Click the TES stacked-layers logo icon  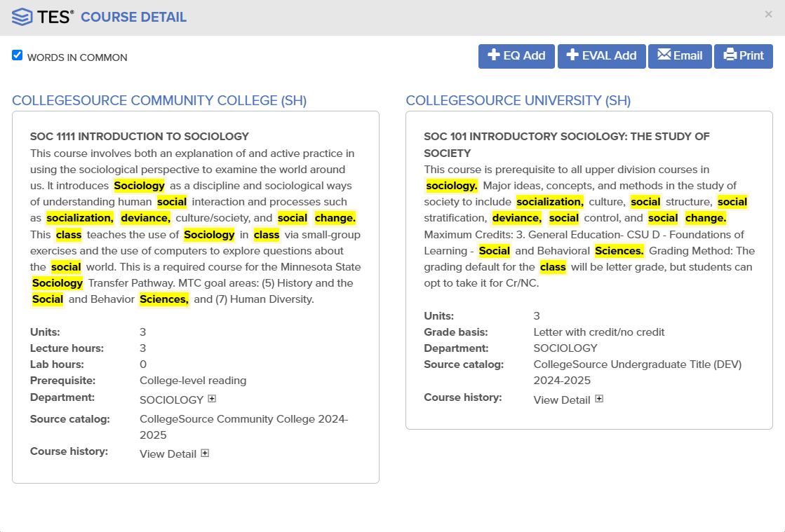point(22,17)
